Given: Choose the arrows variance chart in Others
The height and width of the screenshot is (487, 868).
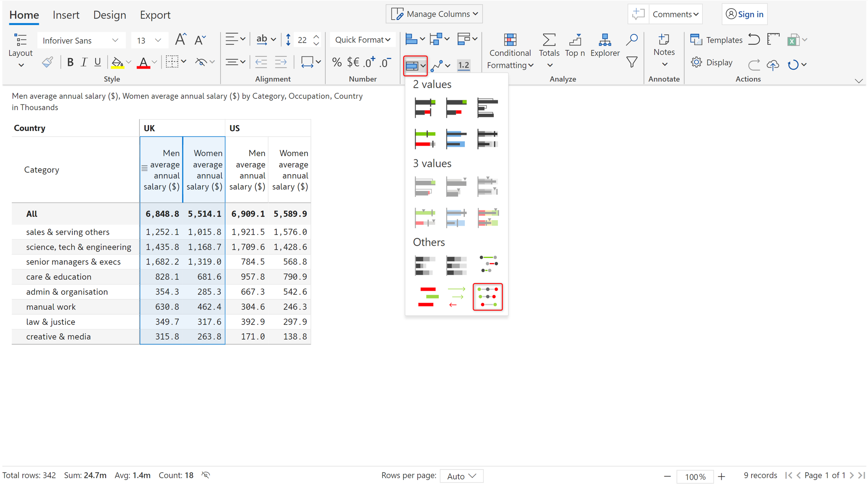Looking at the screenshot, I should point(457,297).
